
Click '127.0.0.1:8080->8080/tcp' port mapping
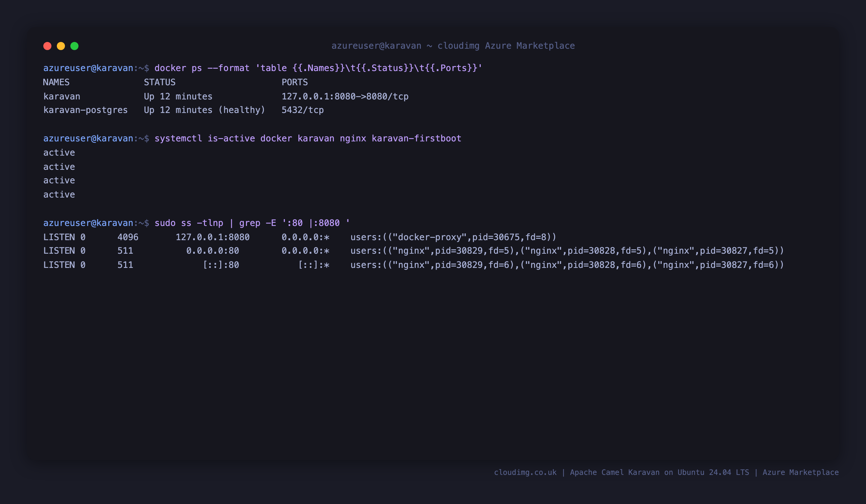[345, 96]
